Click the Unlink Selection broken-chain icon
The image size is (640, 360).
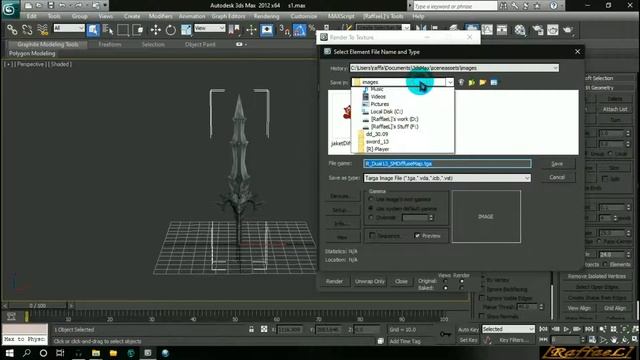(27, 30)
